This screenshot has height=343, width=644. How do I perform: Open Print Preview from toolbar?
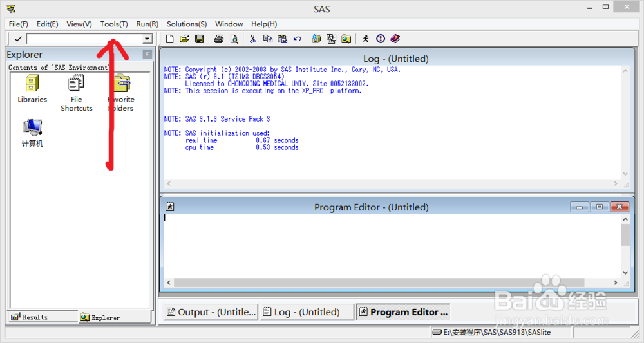[x=234, y=39]
